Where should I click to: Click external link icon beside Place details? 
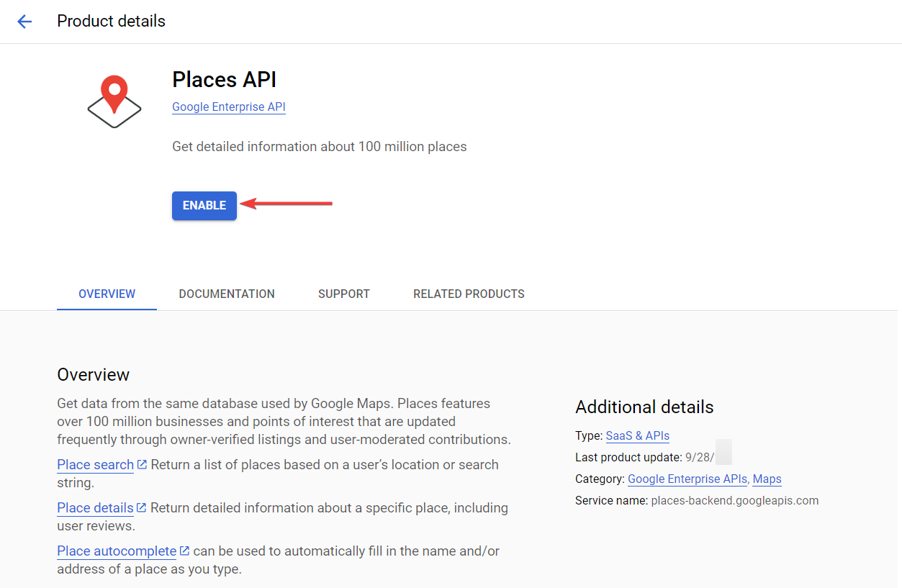click(141, 507)
